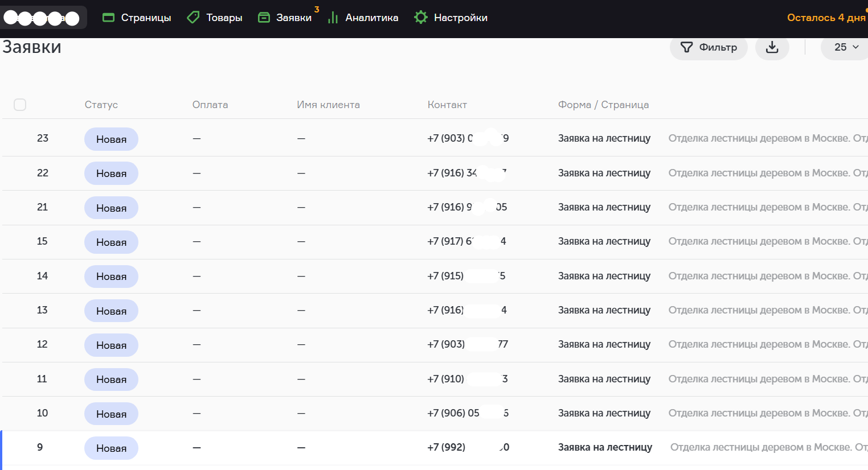
Task: Open the Заявка на лестницу form for request 22
Action: [x=604, y=173]
